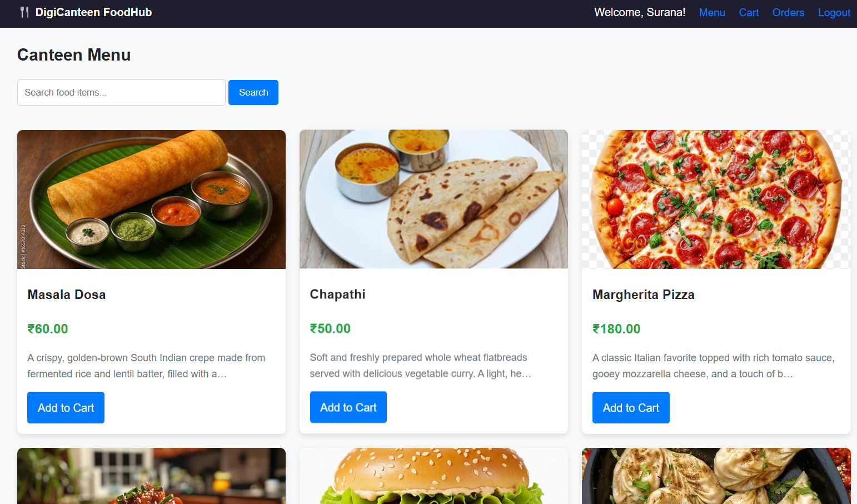The height and width of the screenshot is (504, 857).
Task: Click the Masala Dosa title
Action: point(67,295)
